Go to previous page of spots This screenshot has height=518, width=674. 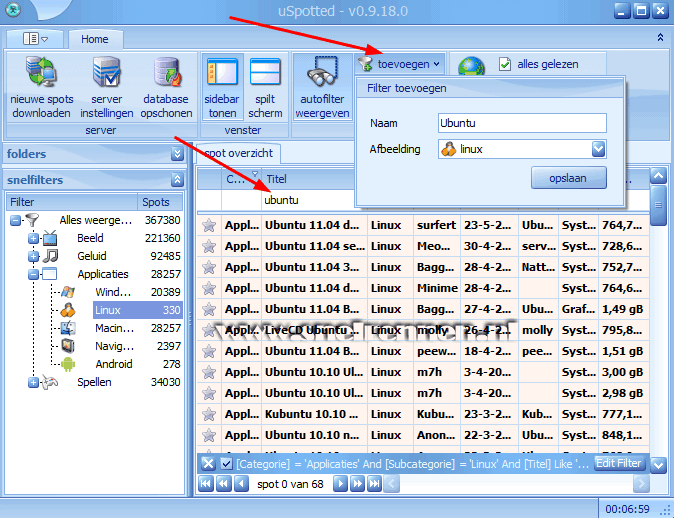[224, 484]
